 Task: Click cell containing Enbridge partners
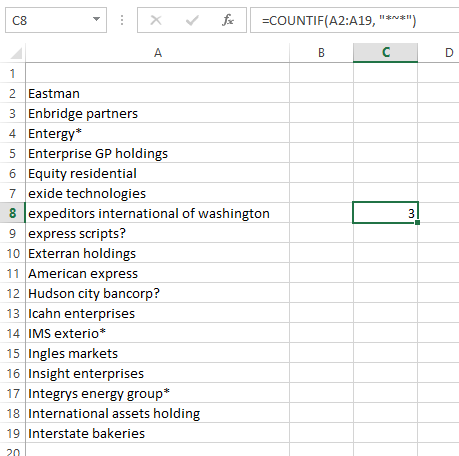click(x=158, y=113)
